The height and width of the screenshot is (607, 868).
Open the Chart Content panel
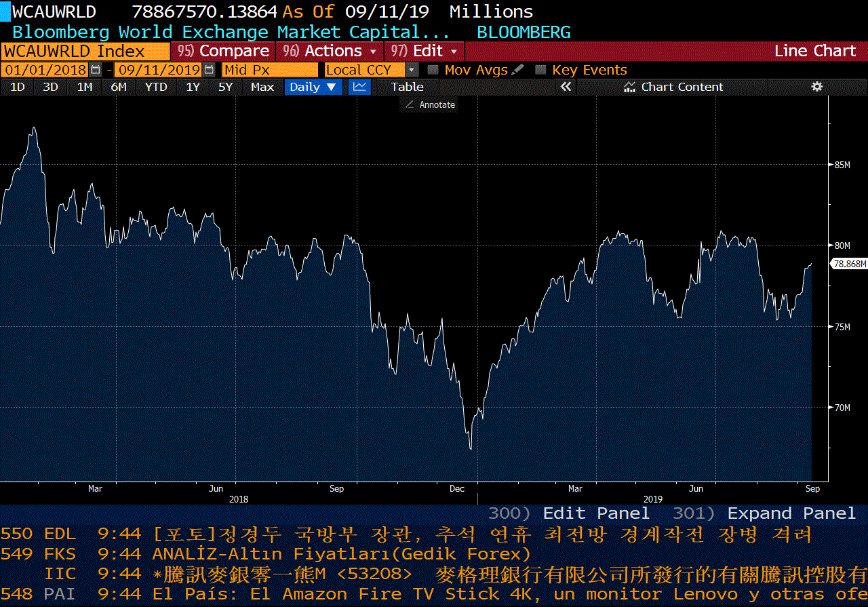click(673, 87)
